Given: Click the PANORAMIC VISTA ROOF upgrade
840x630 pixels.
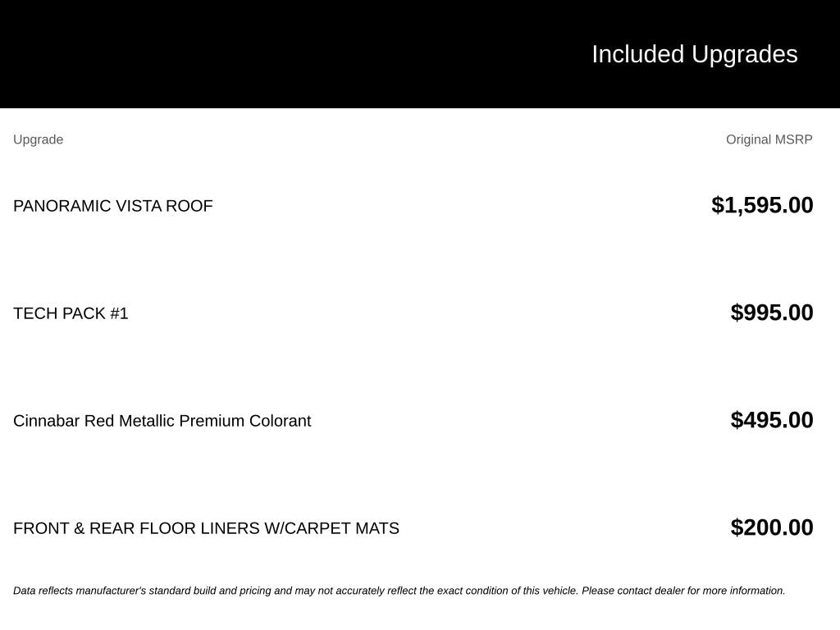Looking at the screenshot, I should click(x=113, y=206).
